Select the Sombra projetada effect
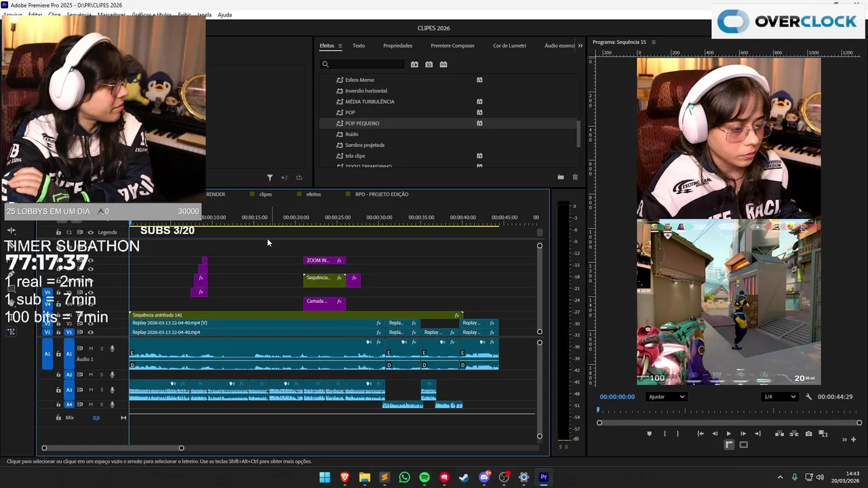The width and height of the screenshot is (868, 488). click(x=365, y=145)
